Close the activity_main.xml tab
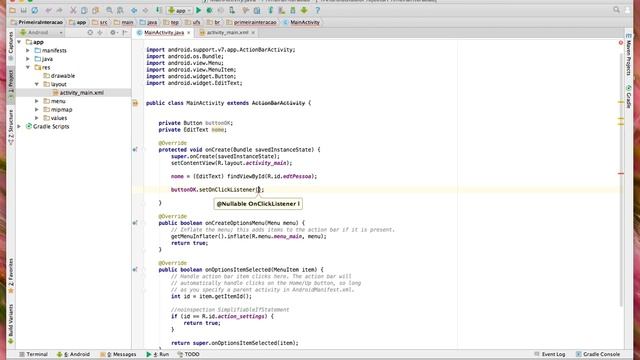The width and height of the screenshot is (640, 360). [x=253, y=33]
